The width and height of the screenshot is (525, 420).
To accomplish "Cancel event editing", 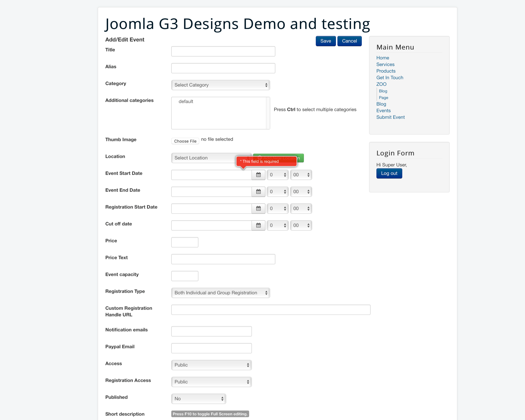I will point(349,41).
